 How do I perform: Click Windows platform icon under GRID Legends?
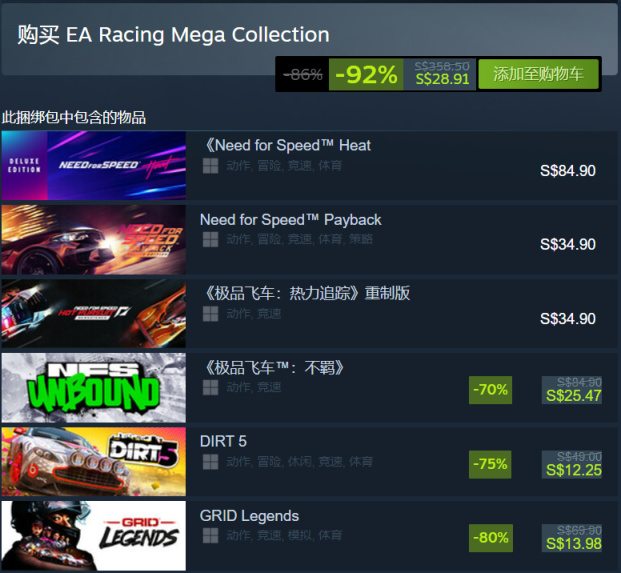pyautogui.click(x=210, y=536)
